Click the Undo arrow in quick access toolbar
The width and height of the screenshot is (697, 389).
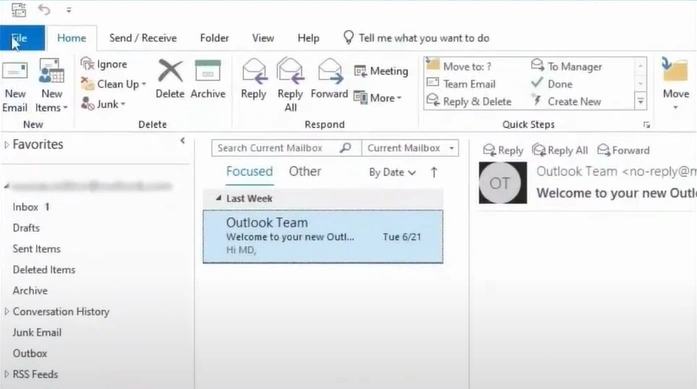[44, 10]
